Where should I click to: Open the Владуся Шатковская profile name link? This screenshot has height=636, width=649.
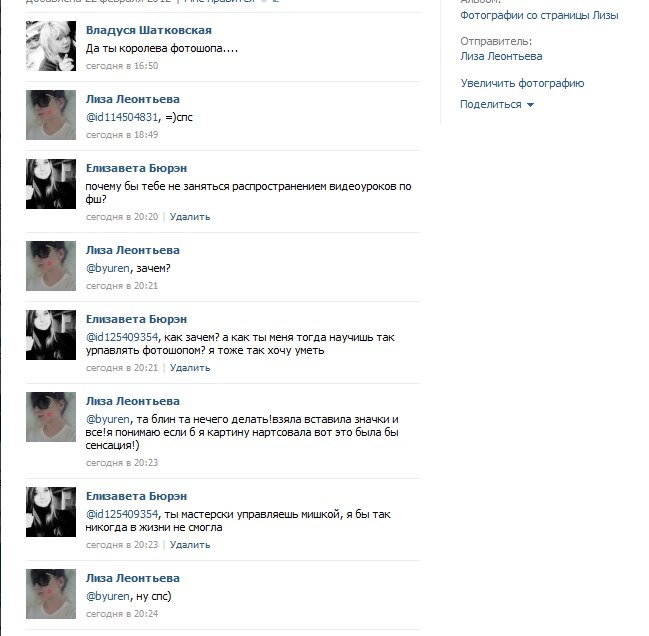pos(149,30)
